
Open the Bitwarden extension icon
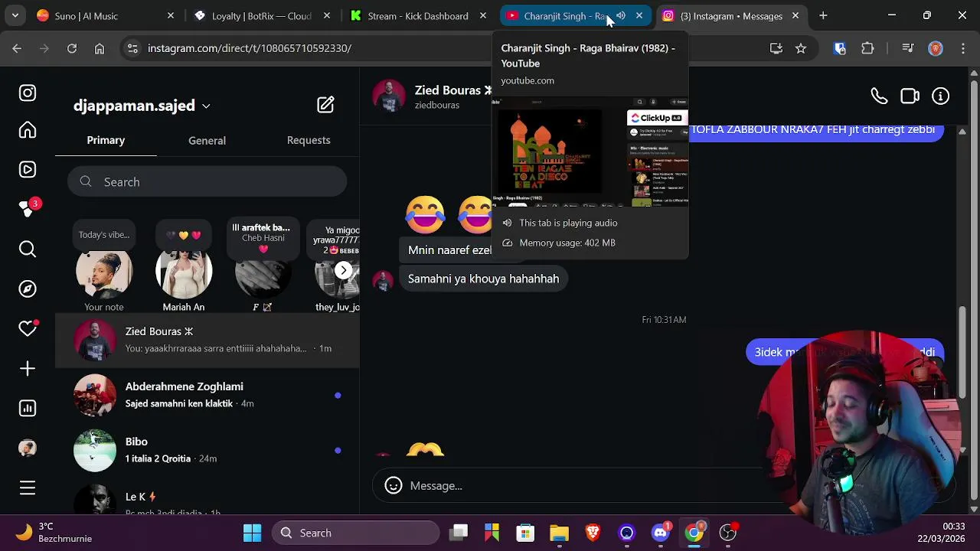tap(840, 48)
